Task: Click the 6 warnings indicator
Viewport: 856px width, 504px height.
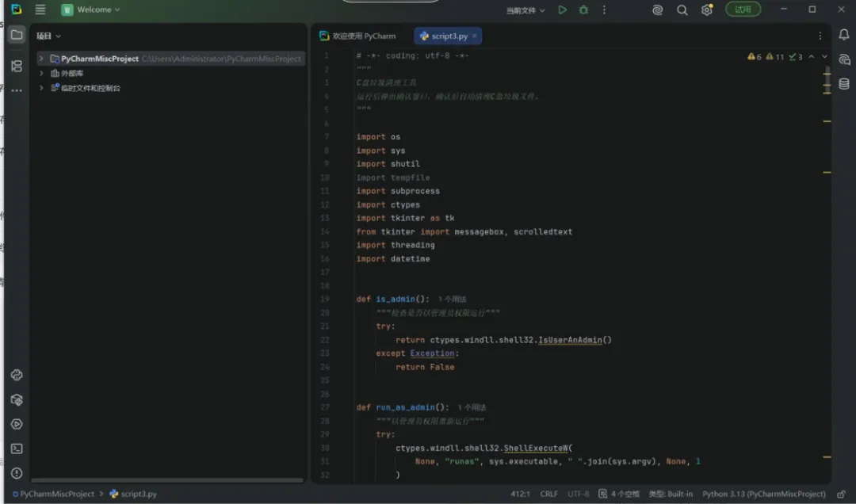Action: (754, 57)
